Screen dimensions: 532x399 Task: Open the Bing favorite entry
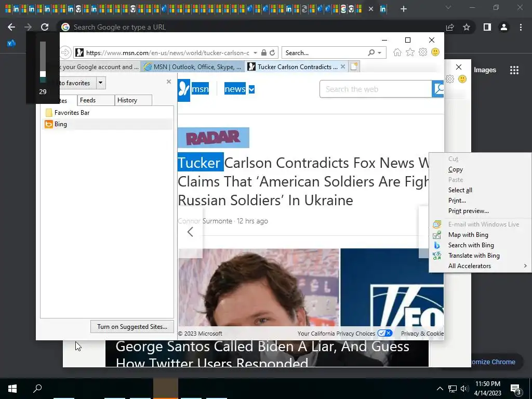click(60, 124)
